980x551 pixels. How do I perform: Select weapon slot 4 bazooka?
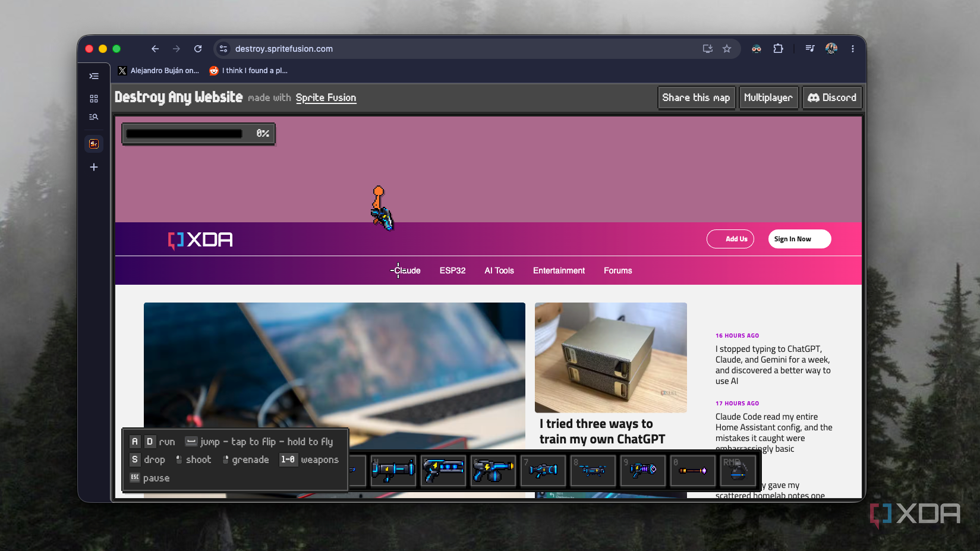[393, 470]
